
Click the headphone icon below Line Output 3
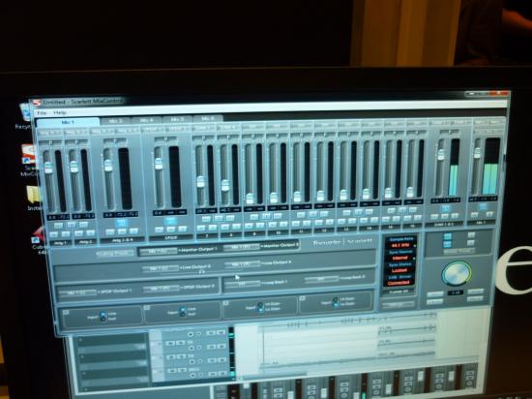(x=202, y=272)
